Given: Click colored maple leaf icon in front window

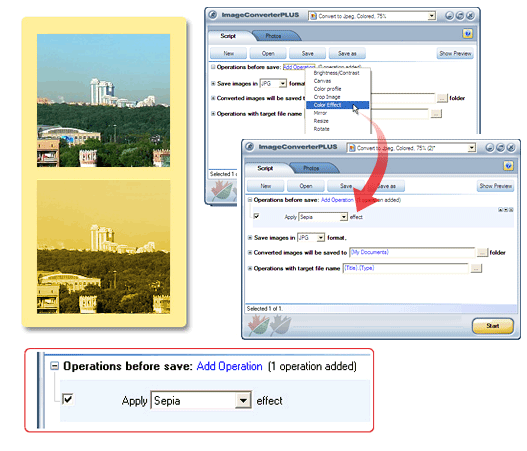Looking at the screenshot, I should [x=258, y=325].
